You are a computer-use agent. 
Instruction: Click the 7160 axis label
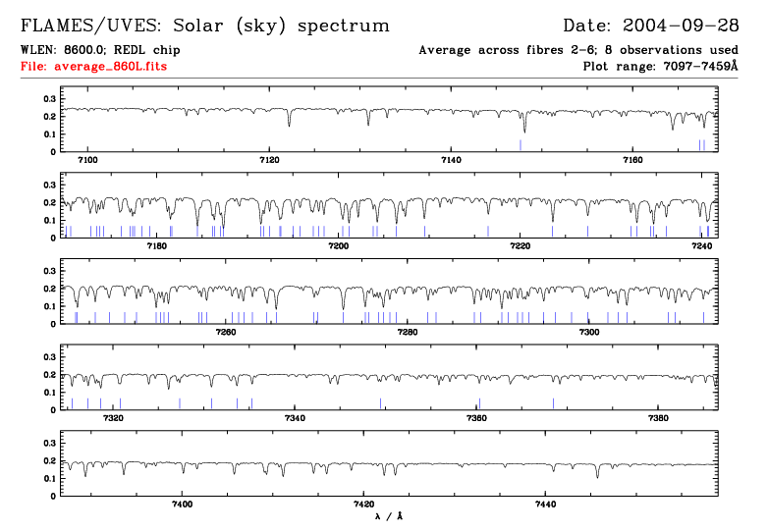click(x=632, y=160)
